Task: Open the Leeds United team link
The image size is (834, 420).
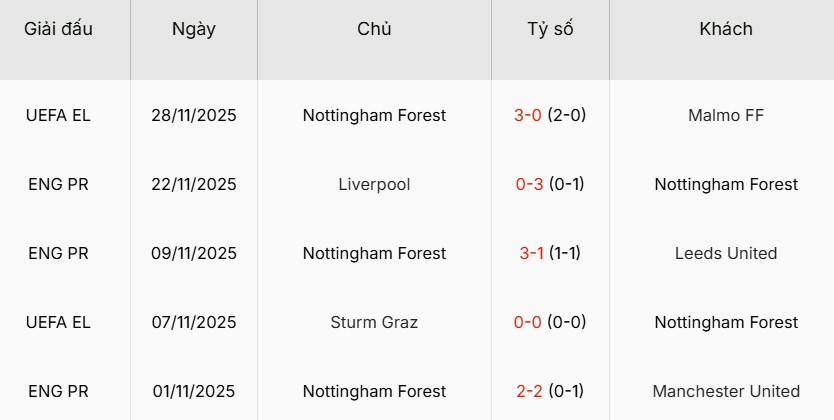Action: click(726, 253)
